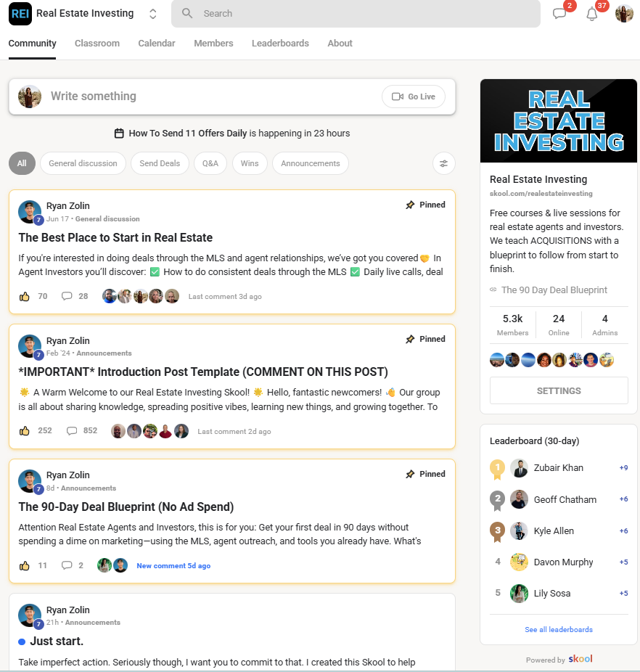Click the REI group logo
Viewport: 640px width, 672px height.
(x=20, y=14)
